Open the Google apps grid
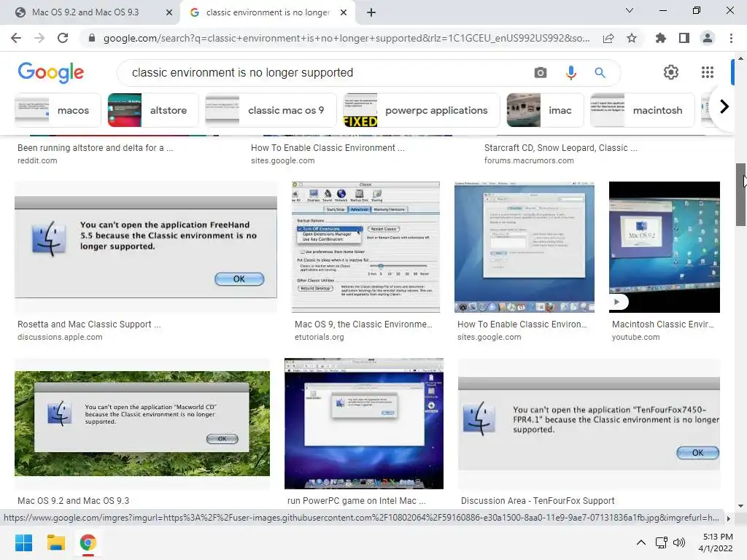Image resolution: width=747 pixels, height=560 pixels. point(708,72)
